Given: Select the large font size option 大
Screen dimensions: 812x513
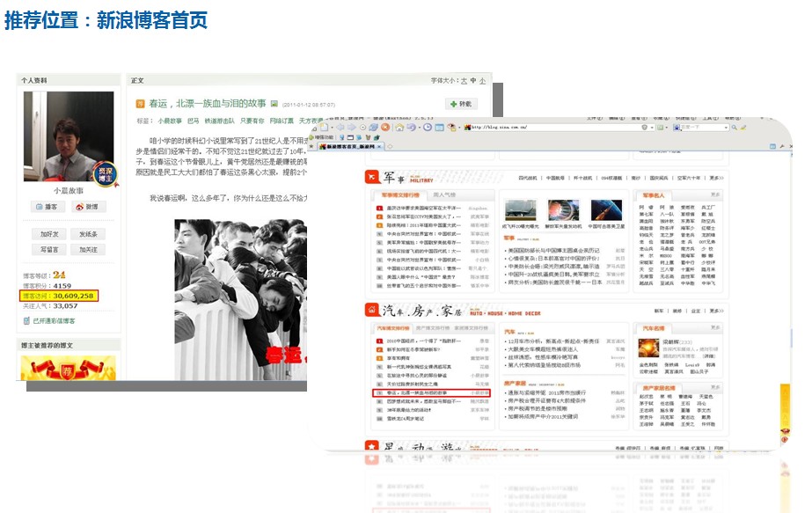Looking at the screenshot, I should click(x=464, y=80).
